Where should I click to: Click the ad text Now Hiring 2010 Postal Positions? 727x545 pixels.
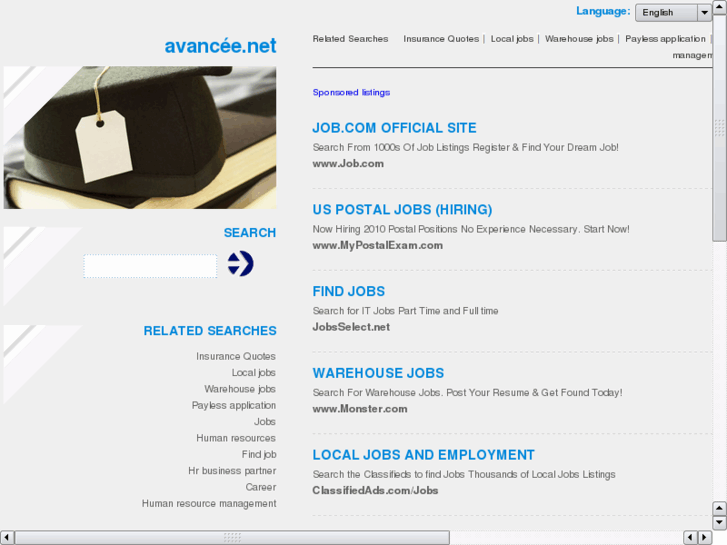point(471,229)
